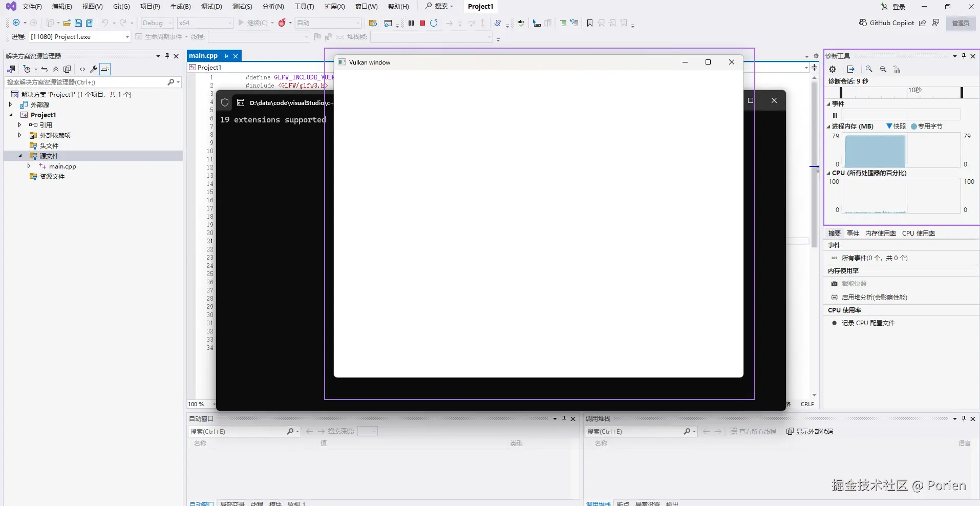
Task: Click Show All Files icon in Solution Explorer
Action: (67, 69)
